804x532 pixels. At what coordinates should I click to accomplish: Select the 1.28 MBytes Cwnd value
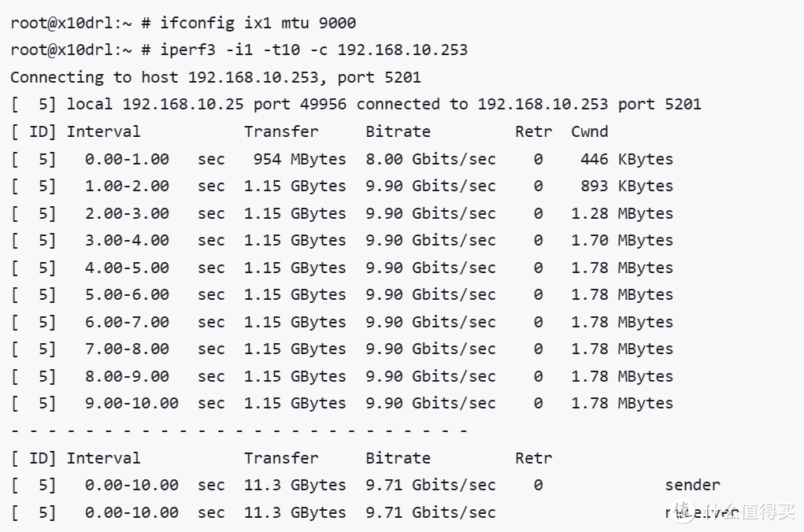click(x=622, y=213)
